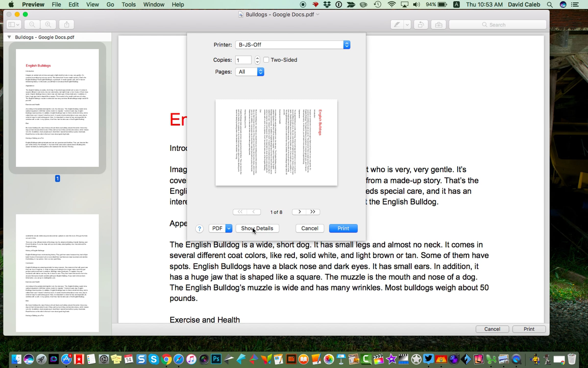
Task: Jump to last preview page arrow
Action: [x=313, y=212]
